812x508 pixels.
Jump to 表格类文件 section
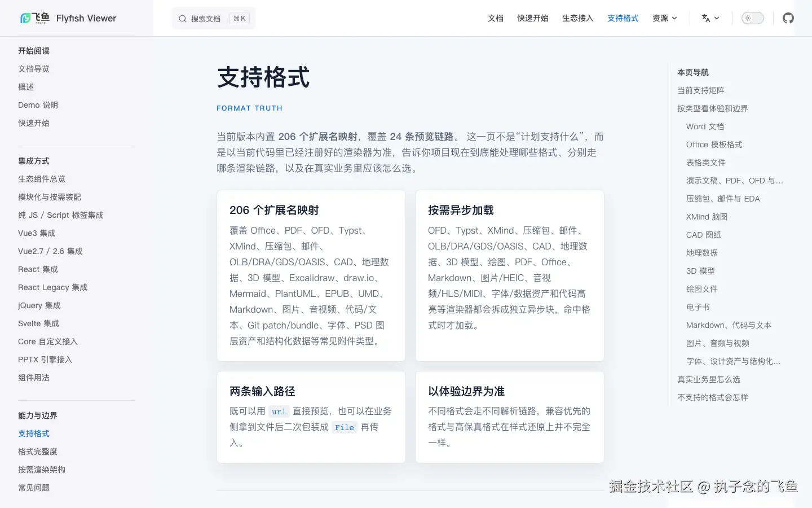click(x=706, y=163)
